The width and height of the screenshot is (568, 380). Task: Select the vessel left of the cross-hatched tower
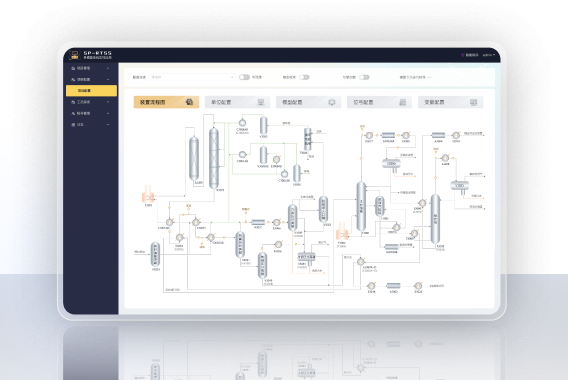(x=194, y=158)
